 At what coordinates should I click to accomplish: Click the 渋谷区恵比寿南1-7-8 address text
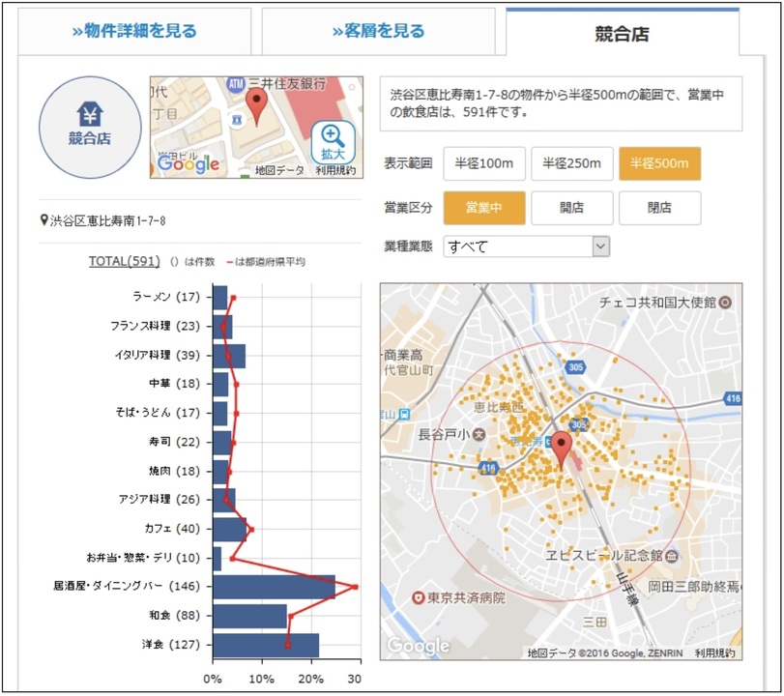(x=107, y=220)
